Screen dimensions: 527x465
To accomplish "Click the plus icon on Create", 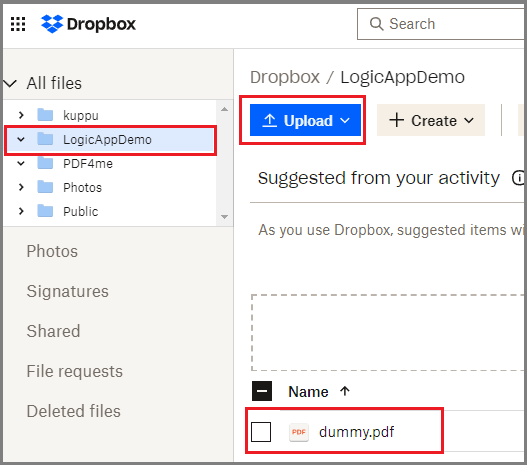I will coord(397,120).
